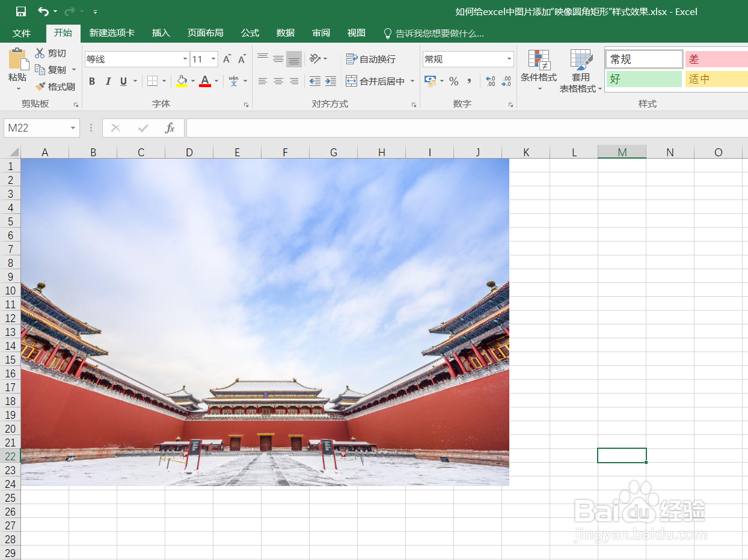
Task: Open 条件格式 conditional formatting
Action: coord(539,70)
